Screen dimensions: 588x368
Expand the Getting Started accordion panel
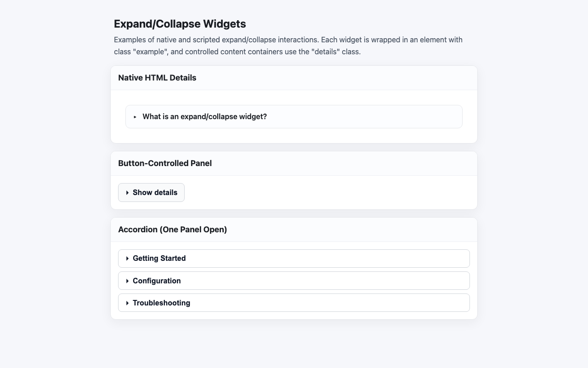click(x=159, y=258)
